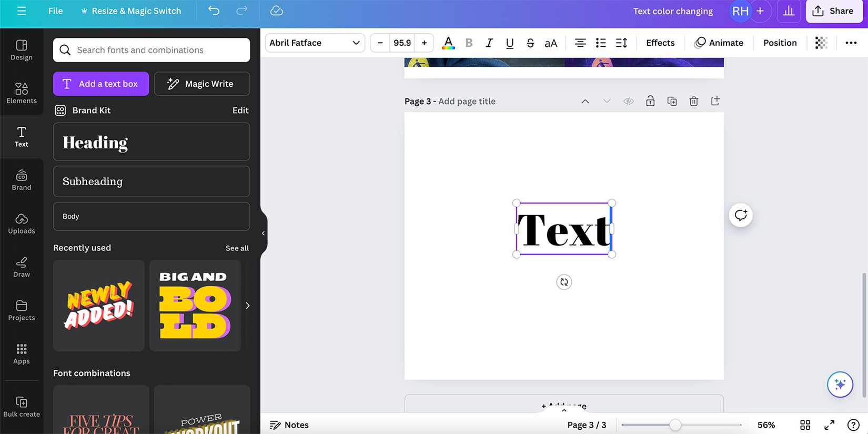Open the text color picker
The height and width of the screenshot is (434, 868).
click(448, 43)
